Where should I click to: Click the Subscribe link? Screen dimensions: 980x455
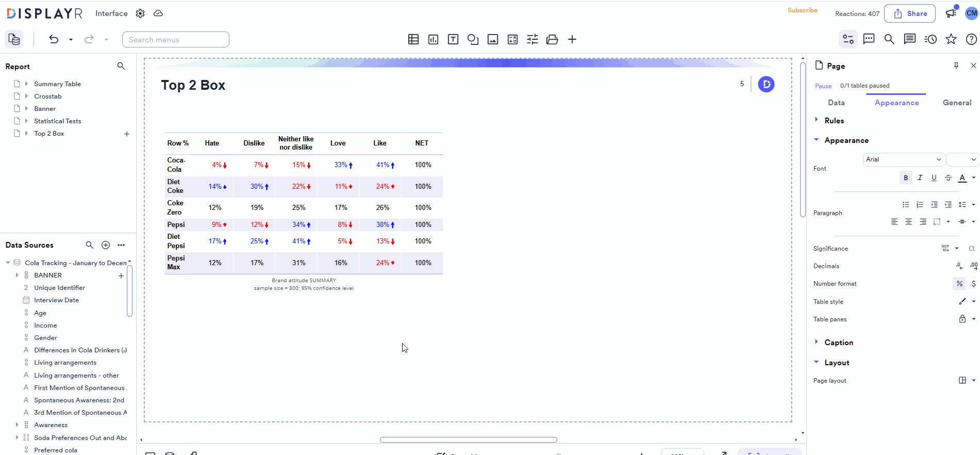point(802,10)
